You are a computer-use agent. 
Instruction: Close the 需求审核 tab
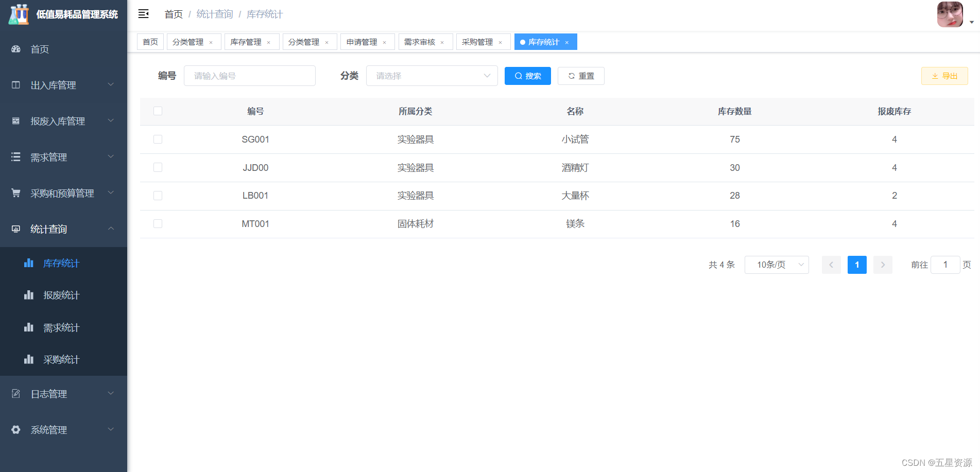click(442, 42)
